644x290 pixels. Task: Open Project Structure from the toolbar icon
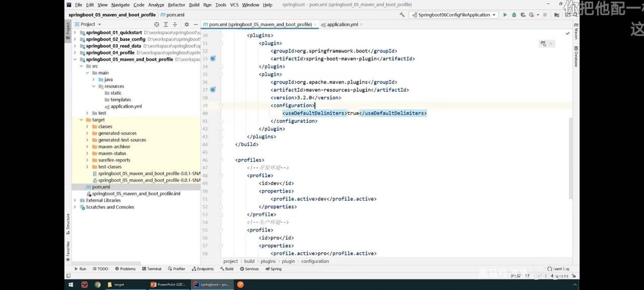tap(557, 15)
